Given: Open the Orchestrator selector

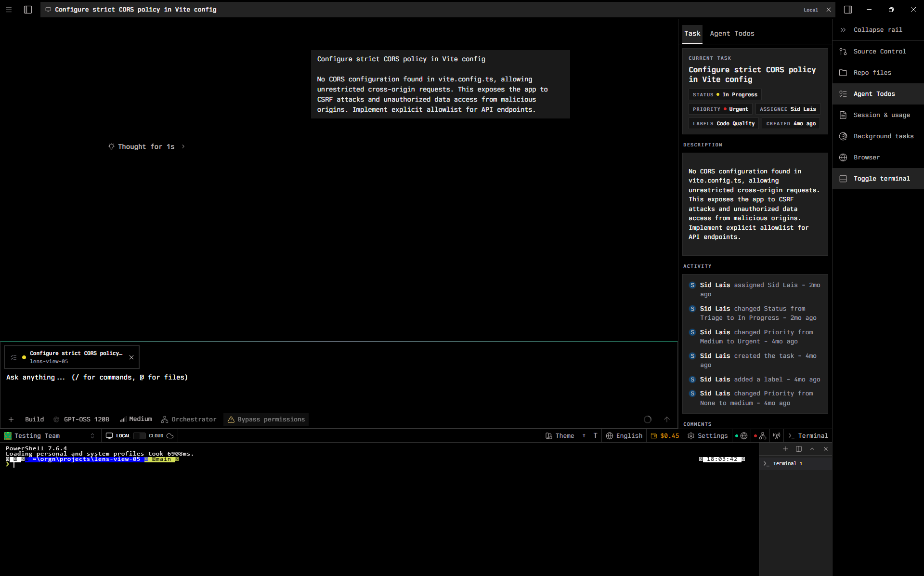Looking at the screenshot, I should [189, 419].
